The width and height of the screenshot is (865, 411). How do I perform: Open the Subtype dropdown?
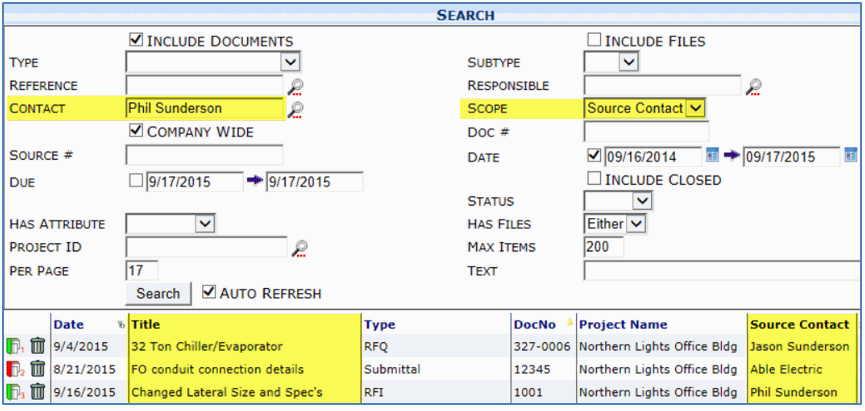(x=611, y=62)
